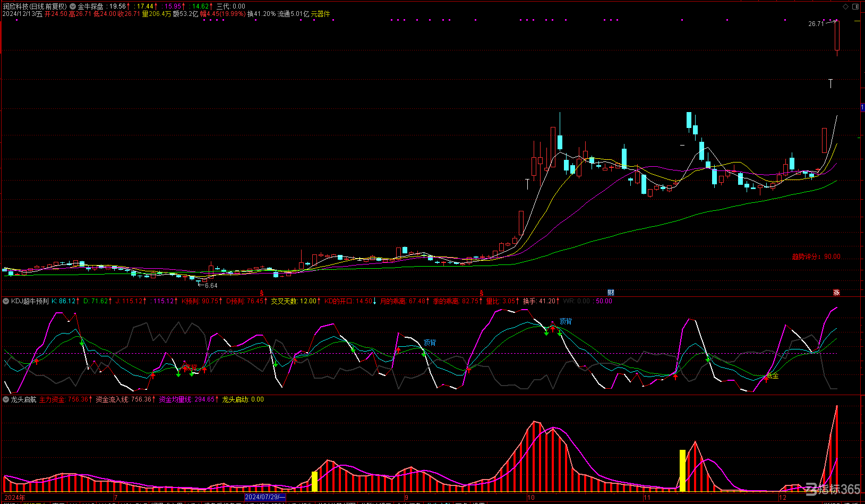Click the 2024年 label on time axis
The width and height of the screenshot is (865, 504).
[x=14, y=498]
